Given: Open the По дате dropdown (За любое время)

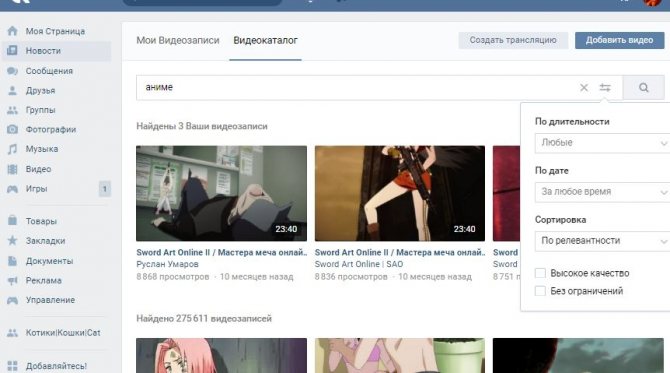Looking at the screenshot, I should 602,192.
